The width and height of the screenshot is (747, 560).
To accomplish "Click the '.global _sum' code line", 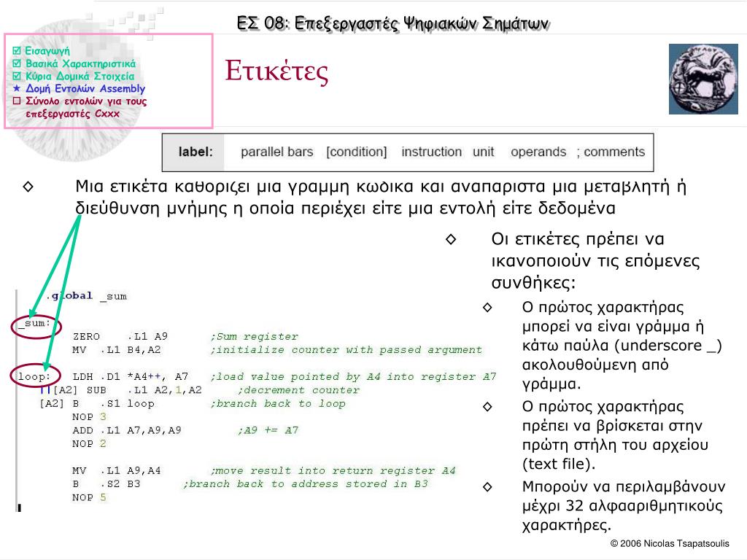I will (87, 296).
